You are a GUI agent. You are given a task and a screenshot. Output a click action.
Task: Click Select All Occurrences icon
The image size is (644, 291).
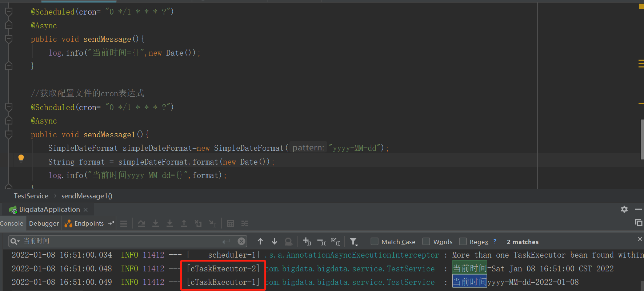click(x=335, y=241)
